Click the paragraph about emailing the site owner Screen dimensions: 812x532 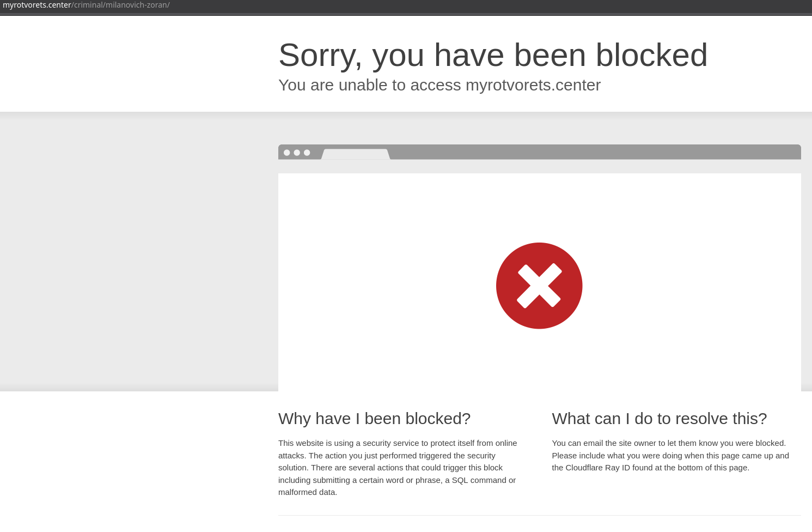pyautogui.click(x=670, y=456)
